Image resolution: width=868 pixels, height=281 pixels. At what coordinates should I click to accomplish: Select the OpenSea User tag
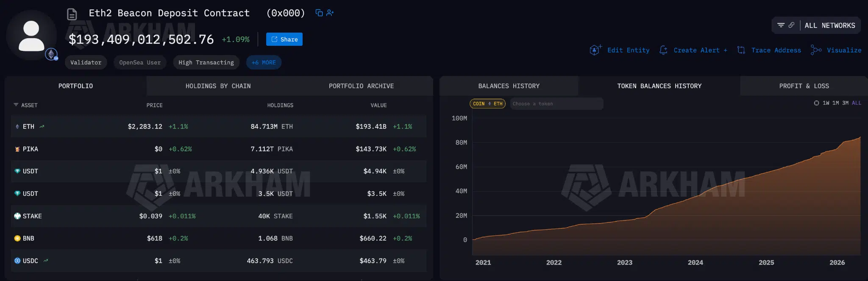pyautogui.click(x=140, y=62)
